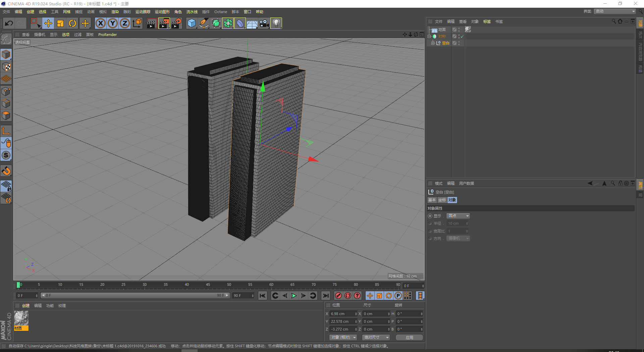Toggle the Z axis lock
644x352 pixels.
[x=125, y=23]
